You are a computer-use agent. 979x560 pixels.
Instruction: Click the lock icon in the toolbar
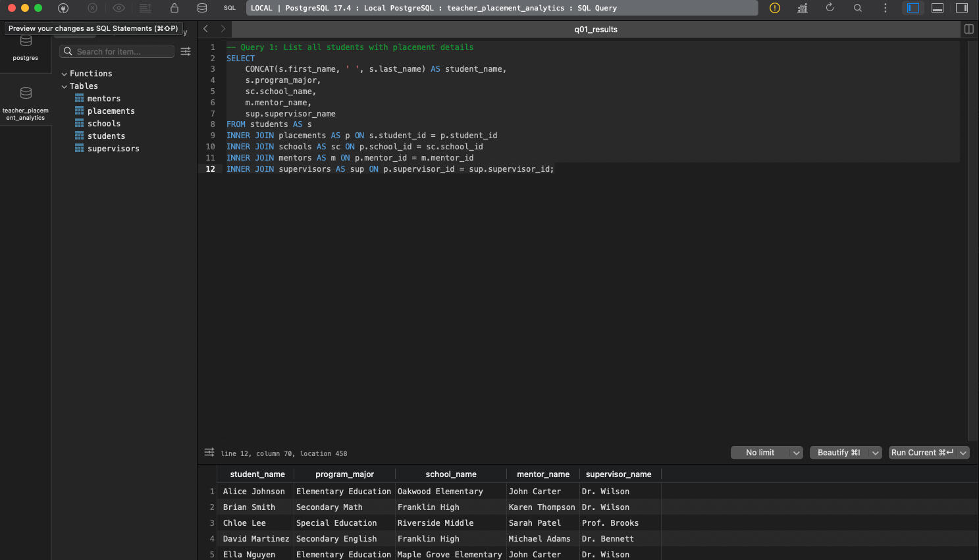click(x=174, y=8)
